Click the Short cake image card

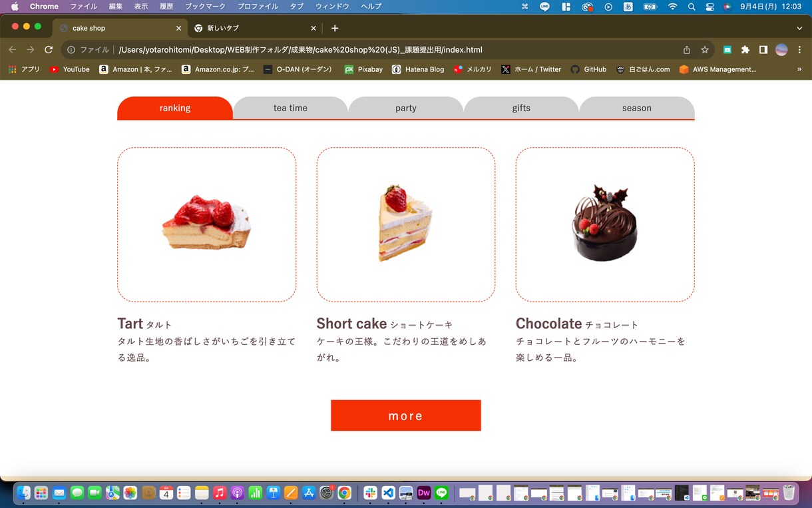point(406,224)
